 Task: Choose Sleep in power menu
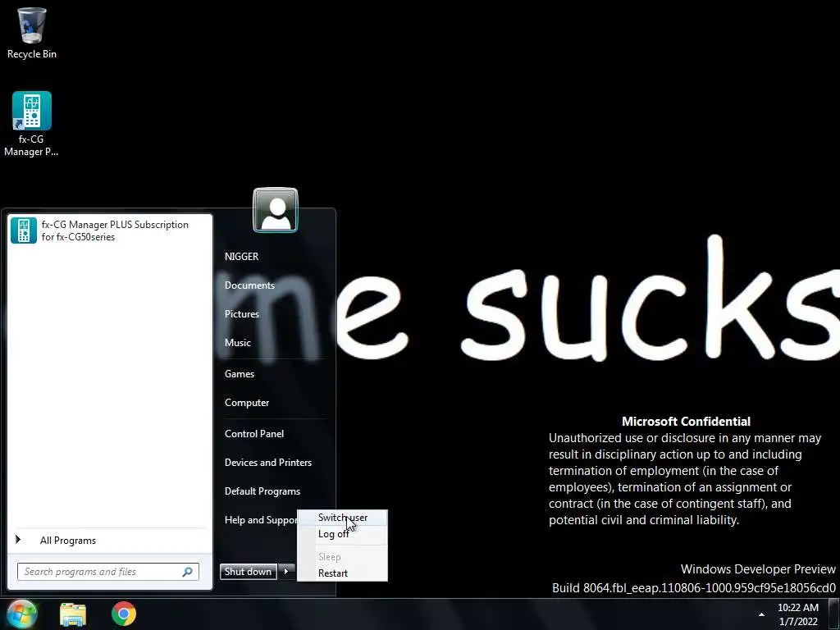(342, 557)
